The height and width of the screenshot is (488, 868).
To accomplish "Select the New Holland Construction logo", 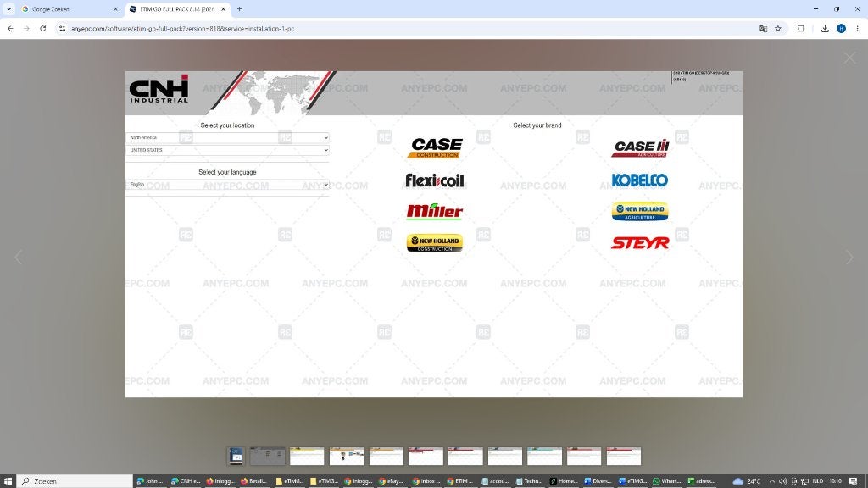I will point(435,243).
